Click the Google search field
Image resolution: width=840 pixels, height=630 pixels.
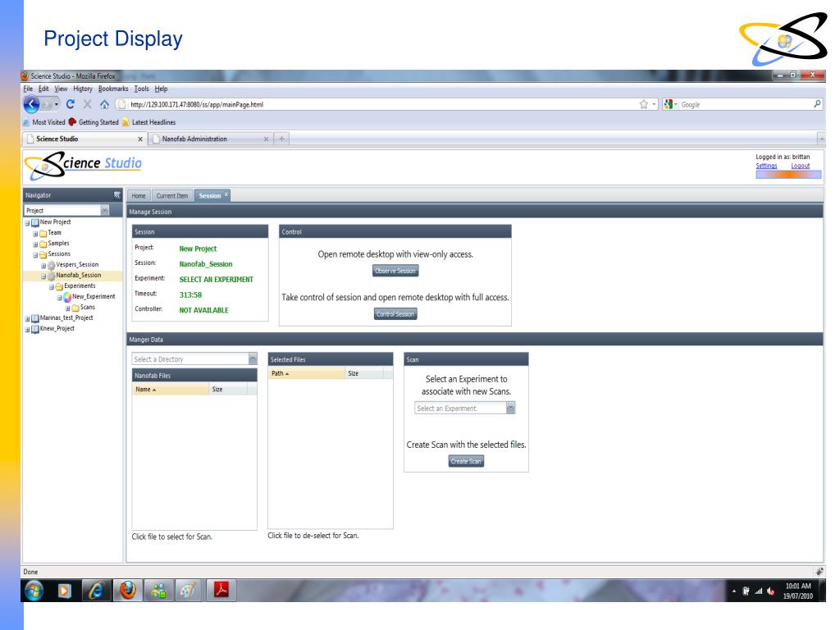[x=745, y=104]
